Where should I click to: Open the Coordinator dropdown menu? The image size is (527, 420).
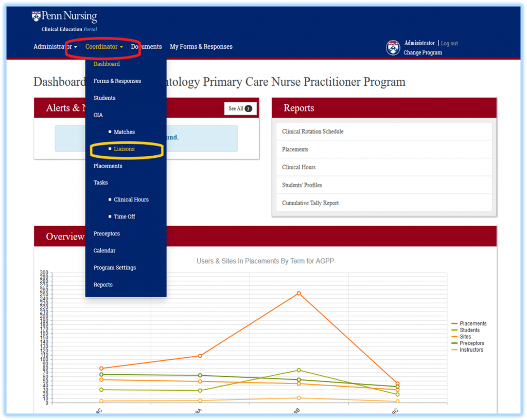point(102,46)
